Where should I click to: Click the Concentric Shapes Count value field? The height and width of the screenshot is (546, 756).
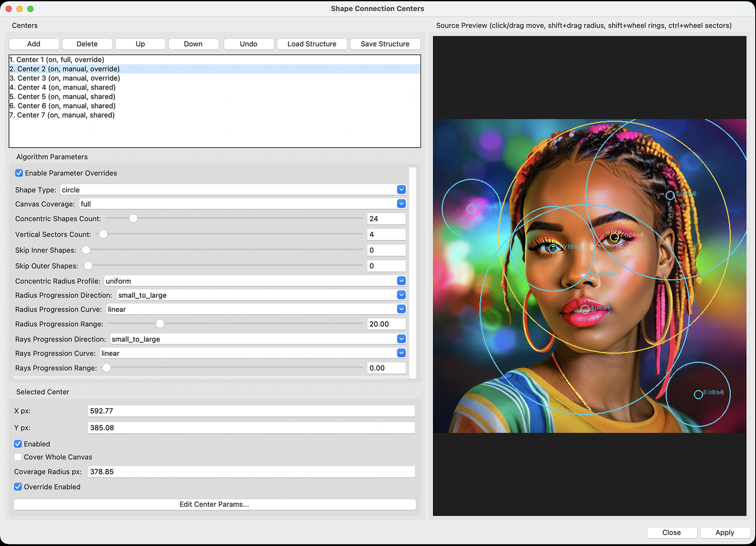pyautogui.click(x=387, y=219)
